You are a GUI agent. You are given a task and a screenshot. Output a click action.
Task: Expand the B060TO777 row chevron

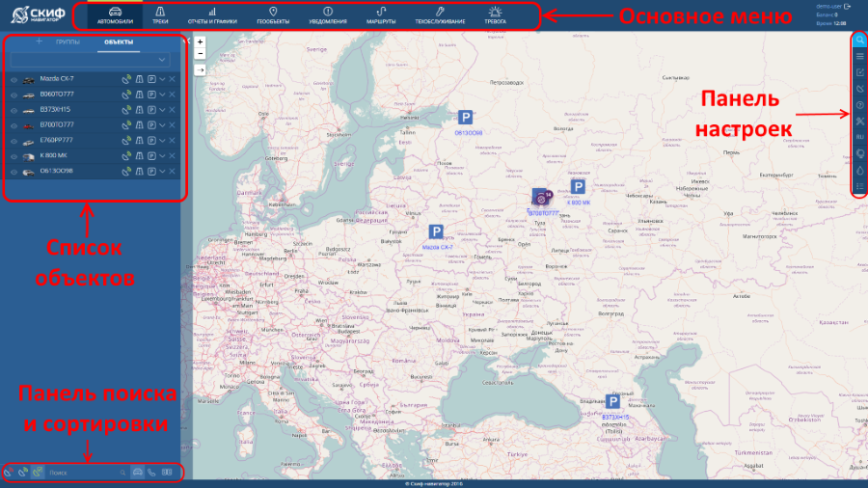(x=162, y=95)
